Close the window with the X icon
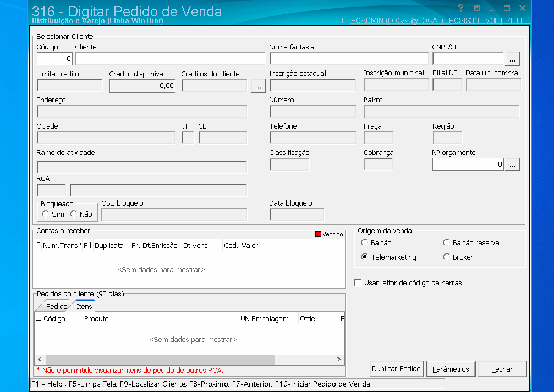554x392 pixels. 522,8
